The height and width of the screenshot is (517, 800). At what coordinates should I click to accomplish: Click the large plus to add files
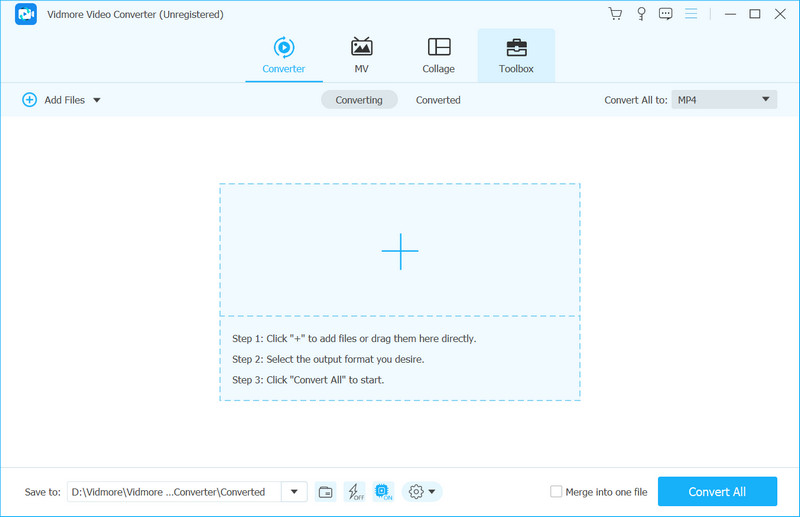pyautogui.click(x=400, y=251)
